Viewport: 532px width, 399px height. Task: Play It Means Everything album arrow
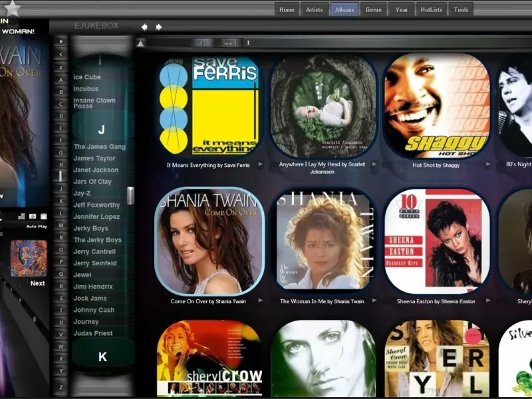pyautogui.click(x=260, y=164)
